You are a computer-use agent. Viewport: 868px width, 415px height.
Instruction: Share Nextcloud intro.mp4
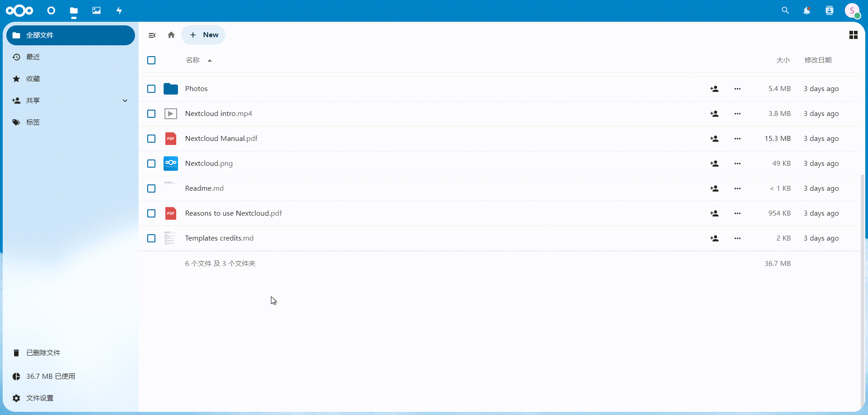coord(714,114)
